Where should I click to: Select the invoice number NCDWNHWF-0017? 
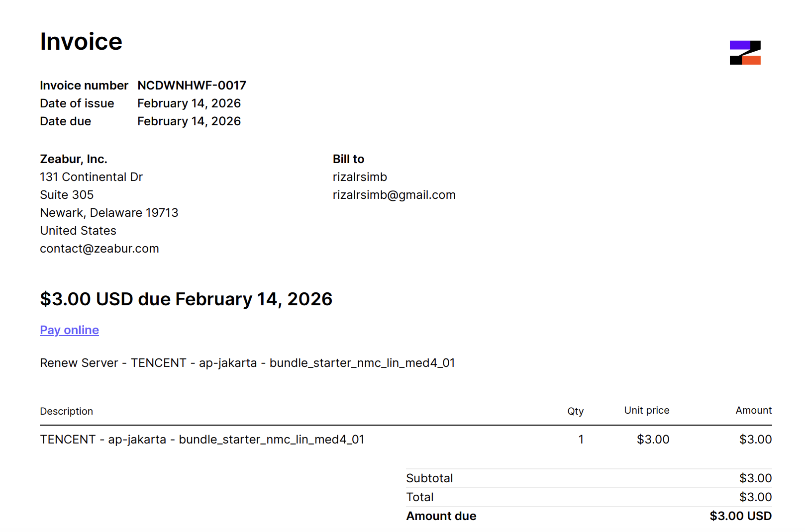pyautogui.click(x=192, y=85)
